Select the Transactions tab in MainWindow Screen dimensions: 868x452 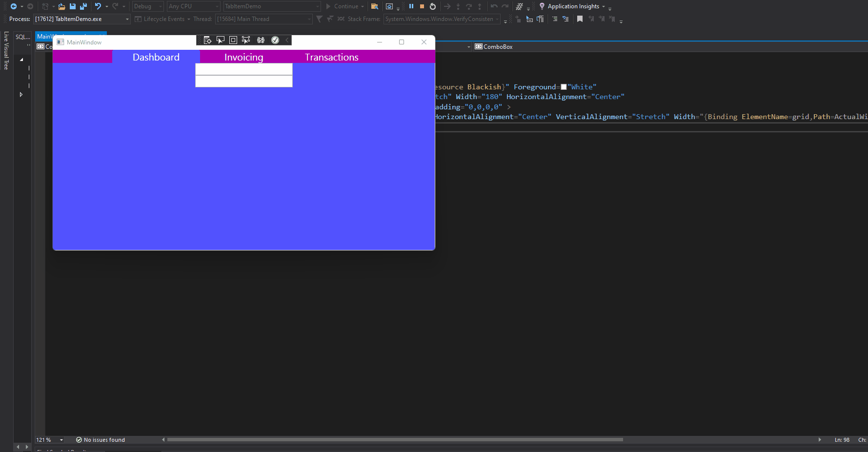(x=332, y=57)
